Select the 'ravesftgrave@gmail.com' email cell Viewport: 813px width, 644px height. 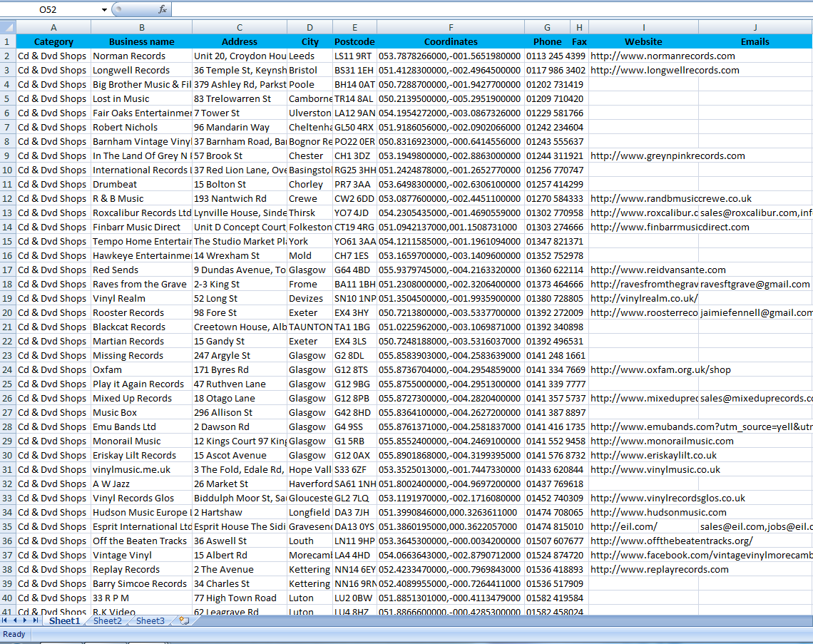[x=755, y=284]
